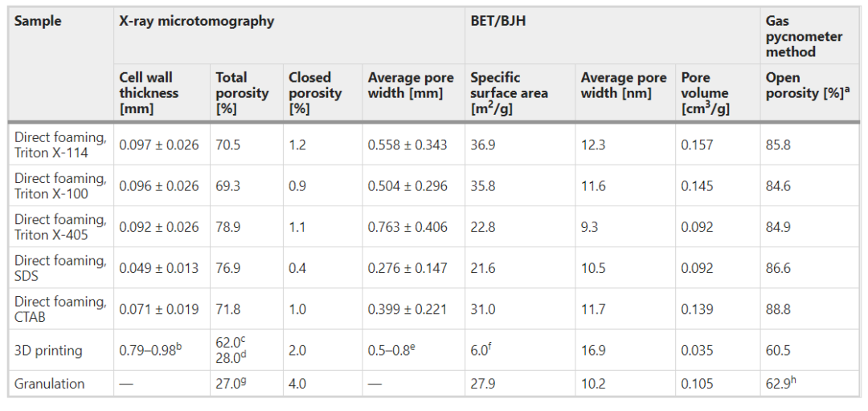
Task: Select the 'Direct foaming, Triton X-114' row label
Action: (x=59, y=144)
